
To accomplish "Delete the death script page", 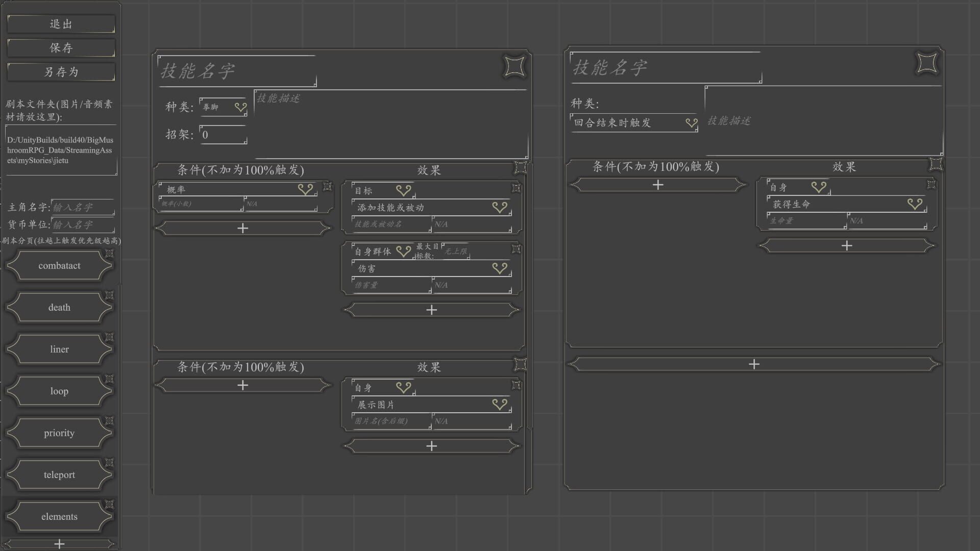I will point(109,295).
